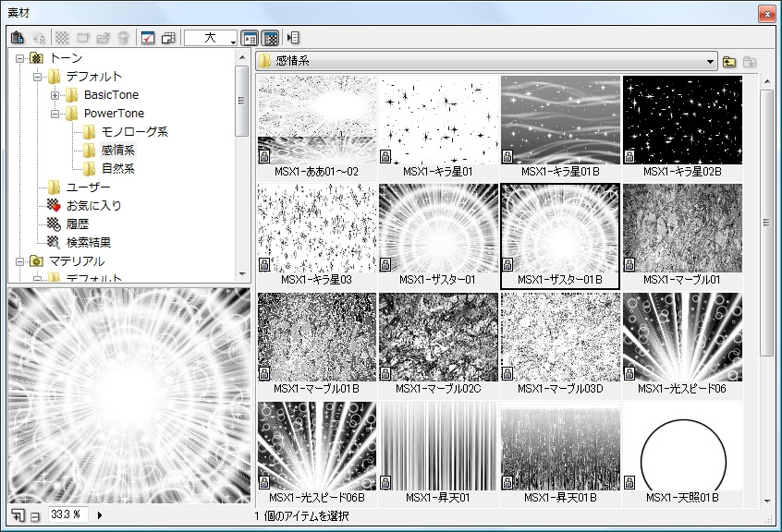Click the thumbnail list scroll-down arrow
This screenshot has height=532, width=782.
[766, 501]
